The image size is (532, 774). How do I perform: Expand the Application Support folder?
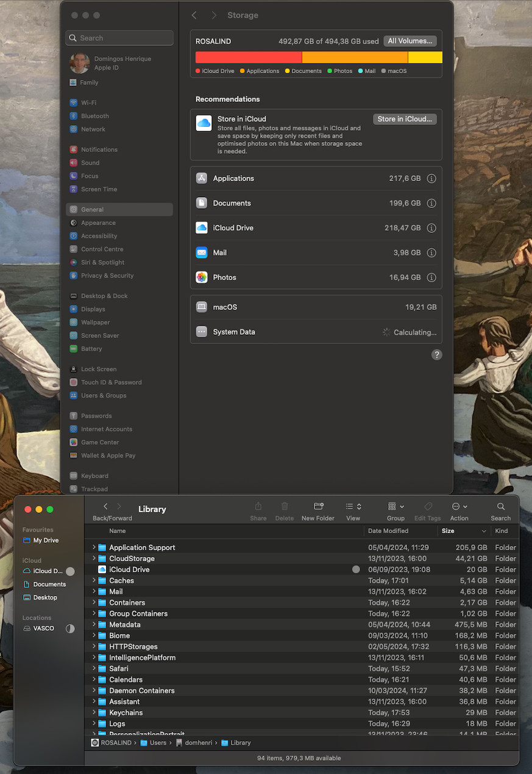click(x=94, y=548)
